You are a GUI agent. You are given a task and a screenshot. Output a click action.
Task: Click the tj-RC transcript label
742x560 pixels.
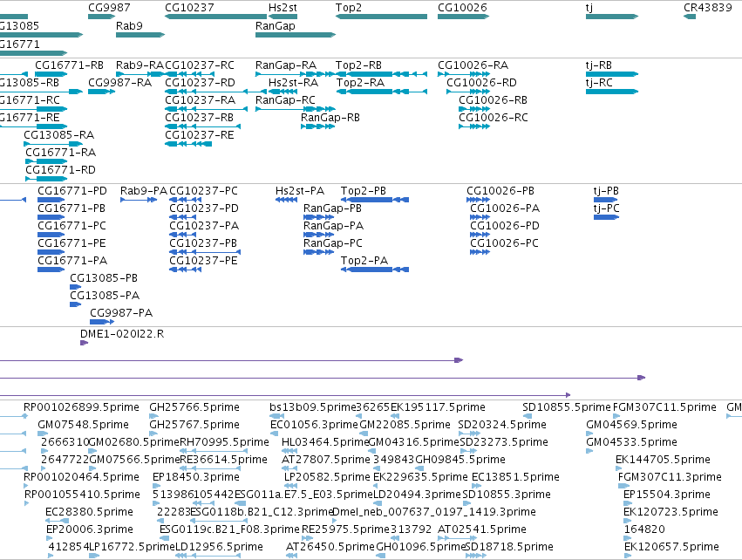(x=599, y=82)
